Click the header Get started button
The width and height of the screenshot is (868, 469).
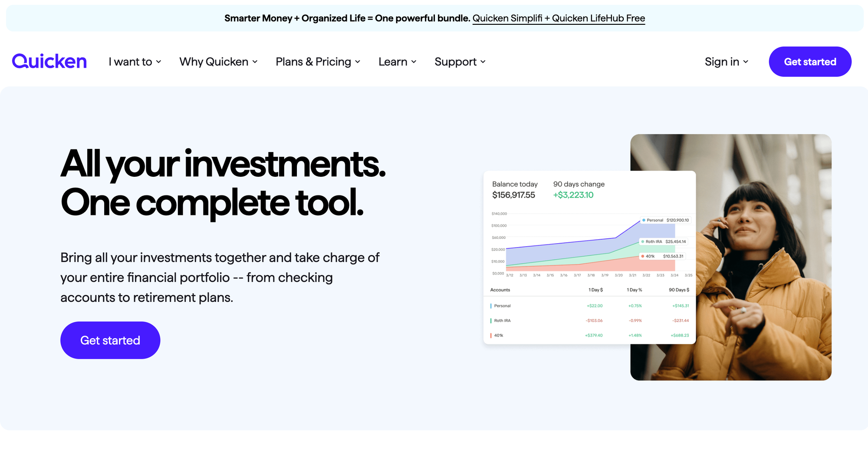[x=810, y=62]
